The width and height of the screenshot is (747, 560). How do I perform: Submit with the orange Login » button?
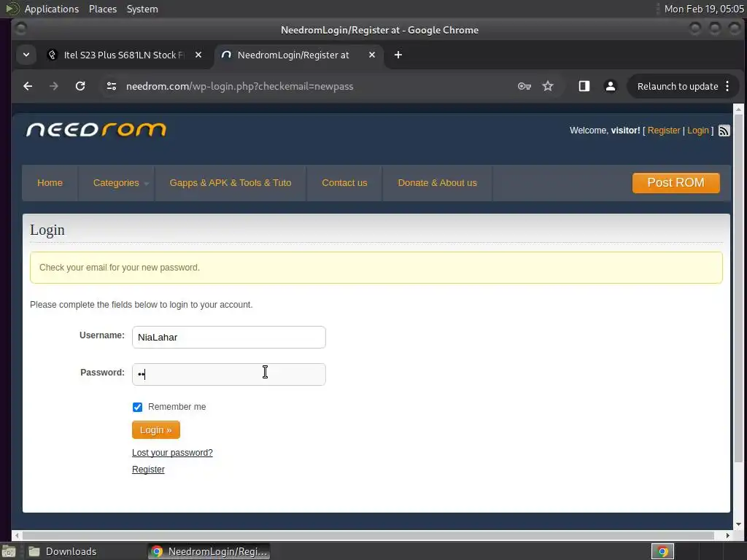(156, 430)
